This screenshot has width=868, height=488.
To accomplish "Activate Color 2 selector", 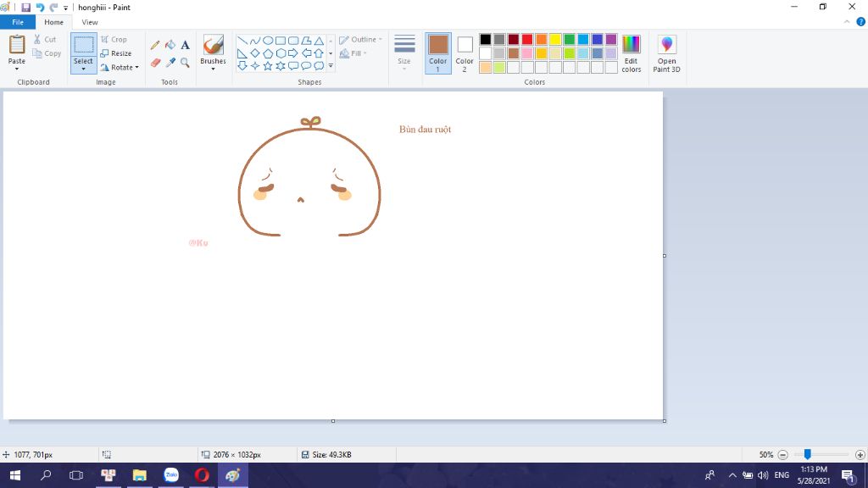I will [465, 53].
